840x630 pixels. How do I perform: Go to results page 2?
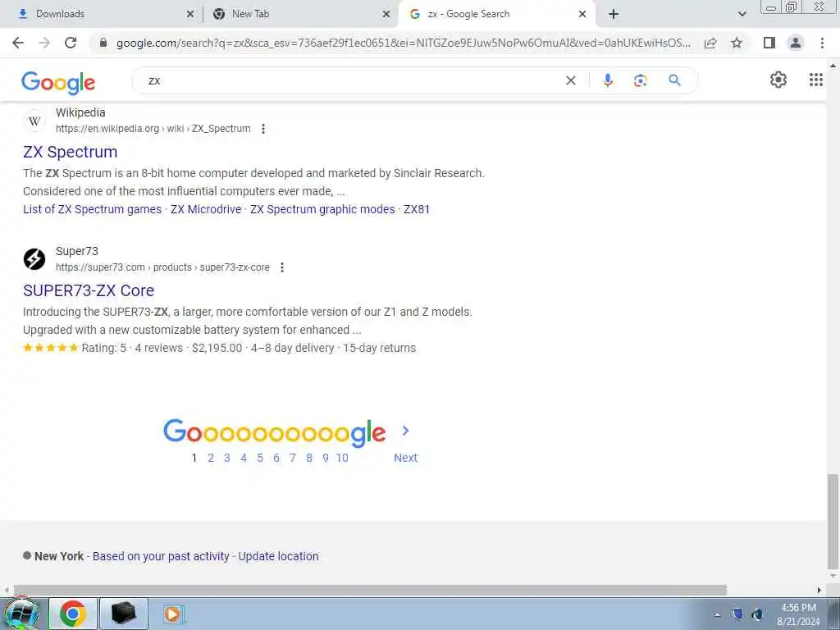[x=211, y=458]
